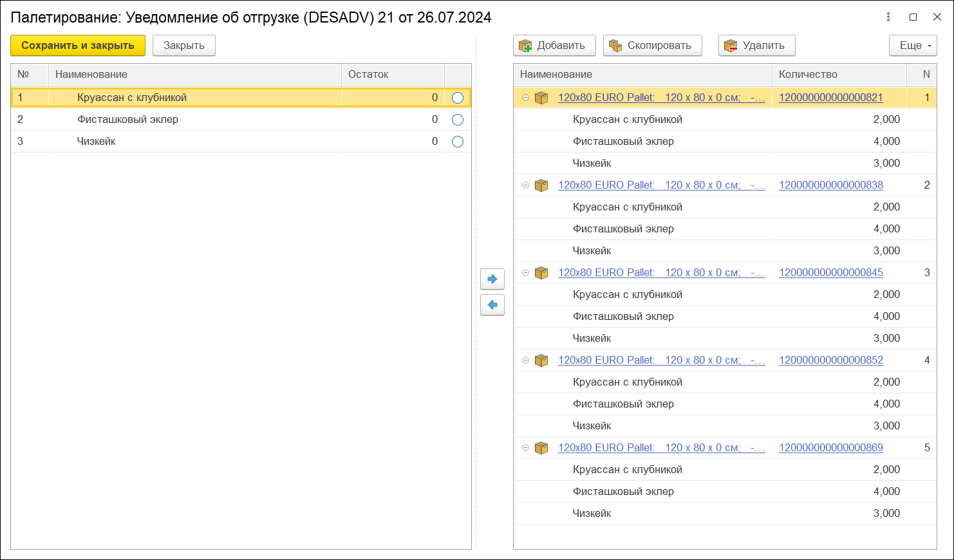This screenshot has width=954, height=560.
Task: Select Круассан с клубникой under pallet 1
Action: (x=628, y=120)
